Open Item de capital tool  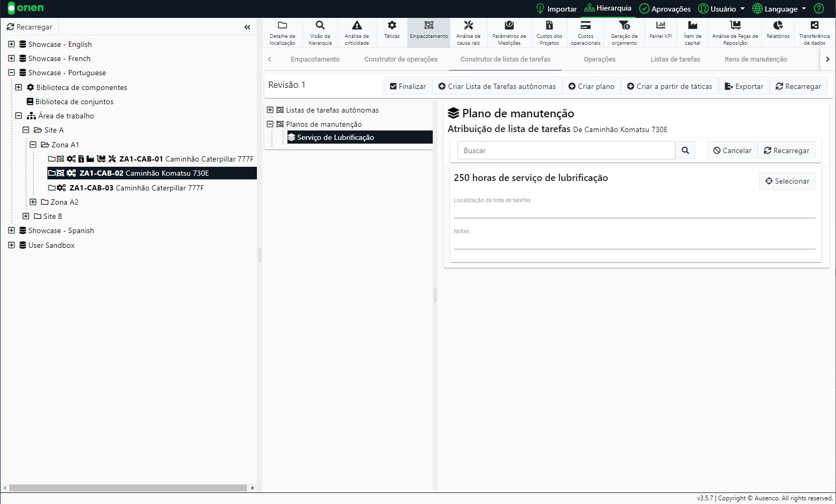pyautogui.click(x=693, y=33)
